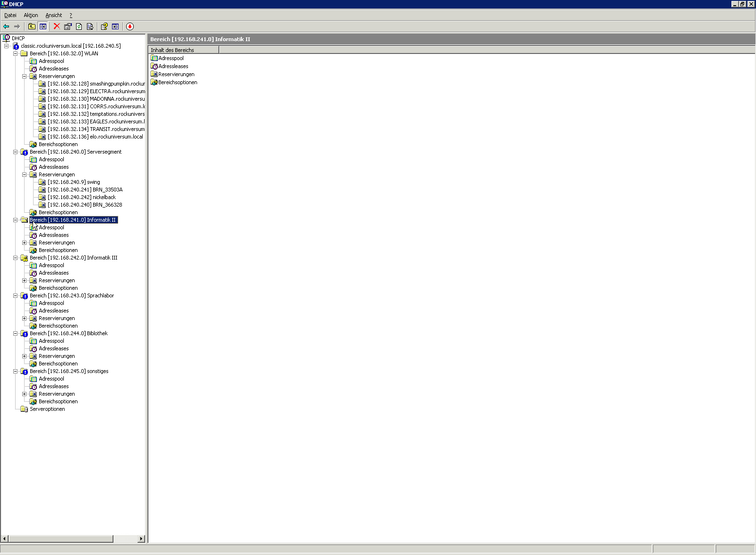Open the ? help menu
This screenshot has height=555, width=756.
pyautogui.click(x=71, y=15)
